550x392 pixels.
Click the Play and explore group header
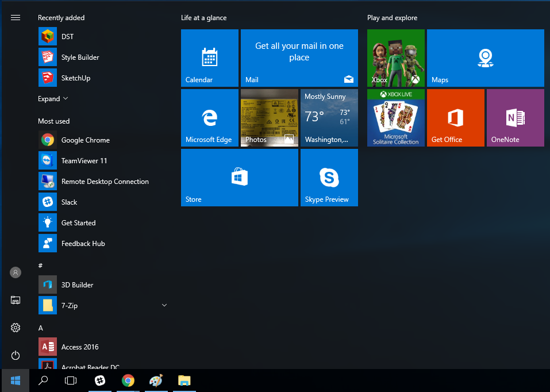pyautogui.click(x=392, y=18)
